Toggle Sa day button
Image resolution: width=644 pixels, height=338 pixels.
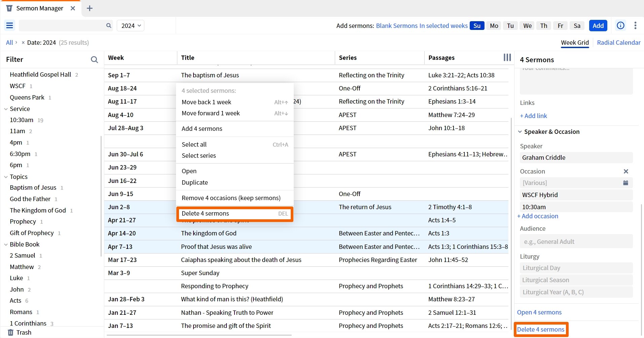[x=577, y=26]
